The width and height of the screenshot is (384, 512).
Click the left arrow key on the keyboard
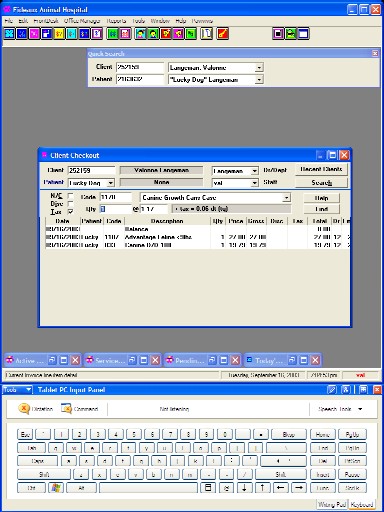click(281, 488)
